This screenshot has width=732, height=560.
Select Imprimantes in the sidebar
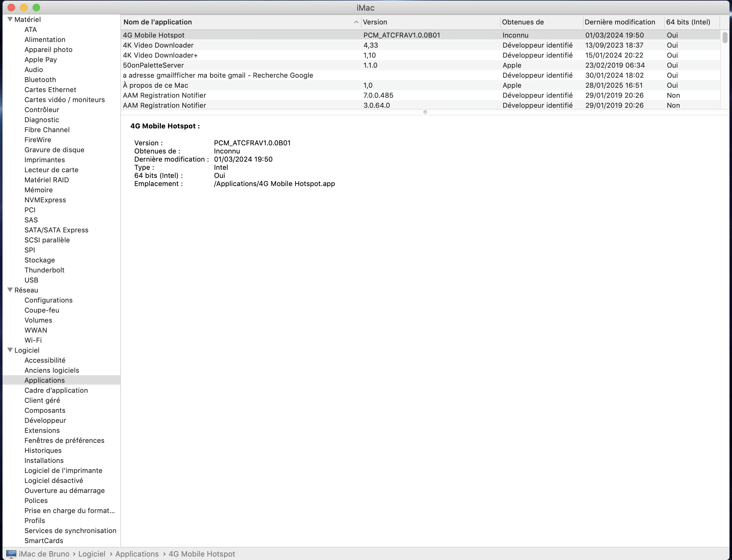pyautogui.click(x=44, y=159)
